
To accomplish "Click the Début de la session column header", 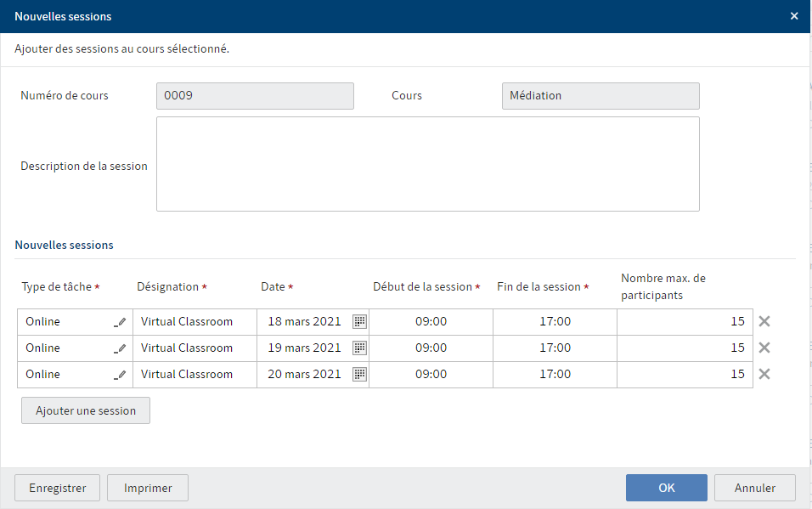I will (426, 287).
